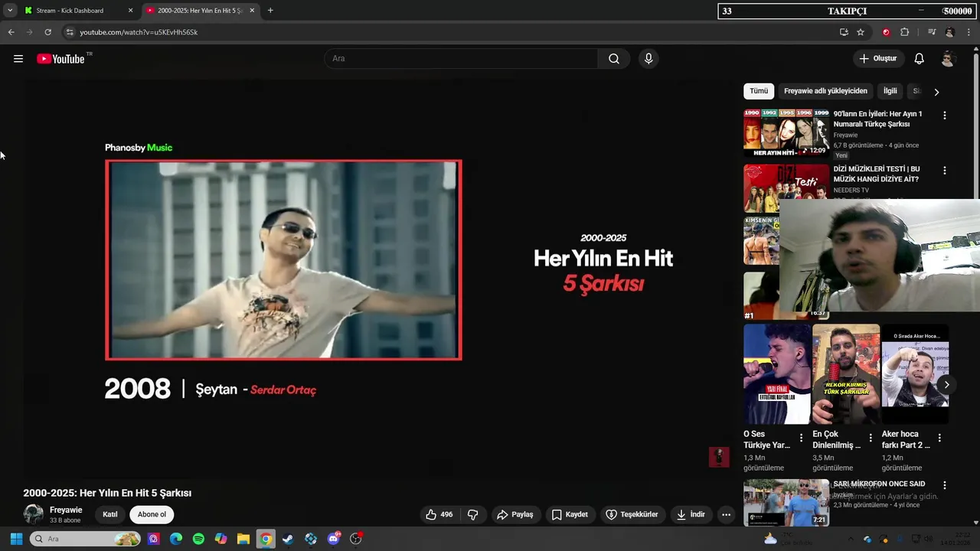Viewport: 980px width, 551px height.
Task: Open options for En Çok Dinlenilmiş short
Action: click(870, 439)
